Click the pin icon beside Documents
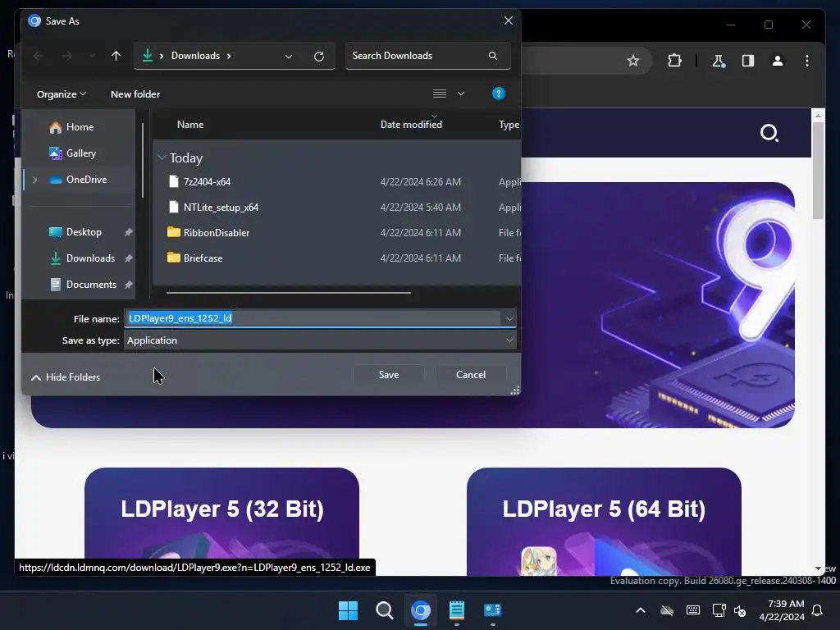 (x=129, y=285)
